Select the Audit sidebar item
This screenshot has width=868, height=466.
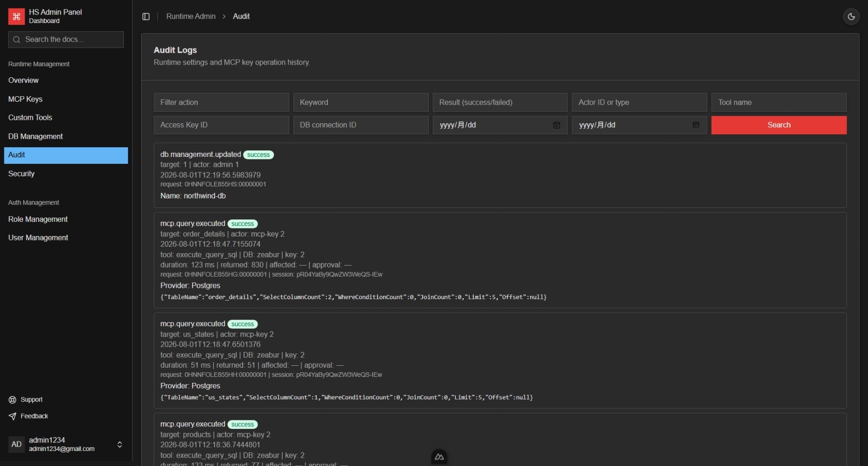pos(66,155)
